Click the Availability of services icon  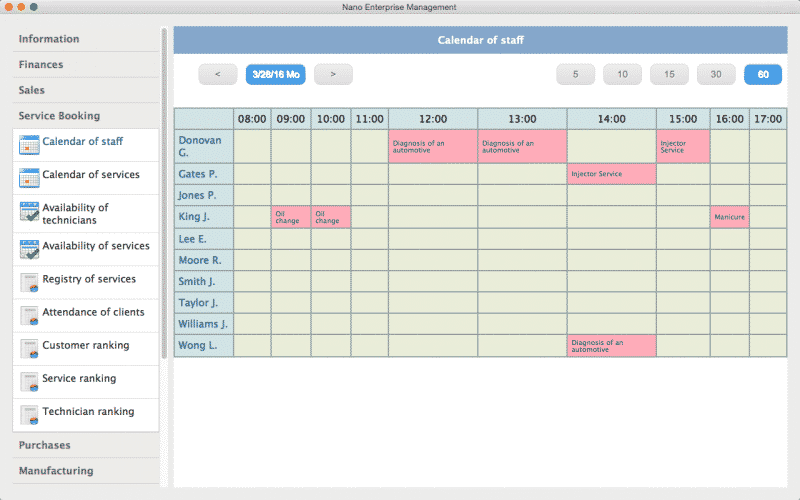[x=29, y=248]
